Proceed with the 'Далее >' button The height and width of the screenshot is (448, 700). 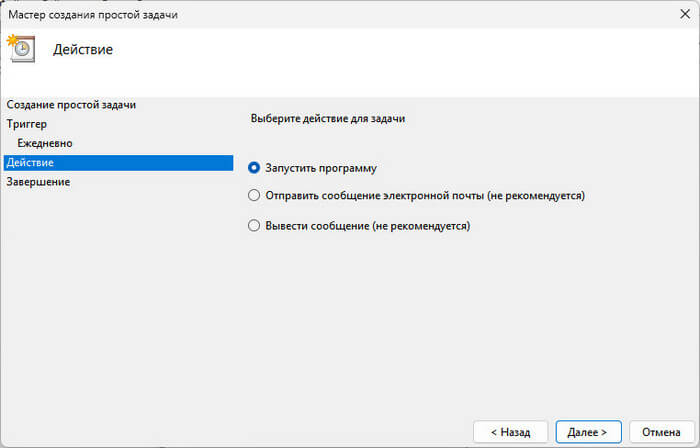(588, 432)
